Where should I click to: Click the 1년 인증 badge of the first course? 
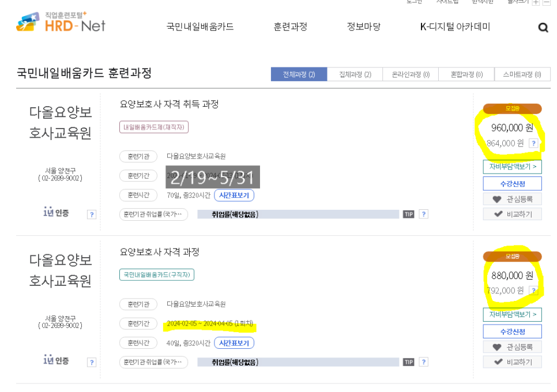56,212
